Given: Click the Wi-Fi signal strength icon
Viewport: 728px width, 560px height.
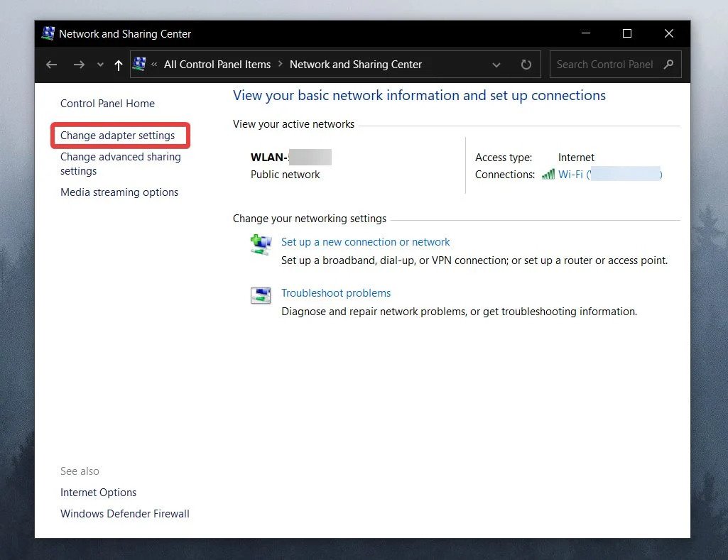Looking at the screenshot, I should pos(548,175).
